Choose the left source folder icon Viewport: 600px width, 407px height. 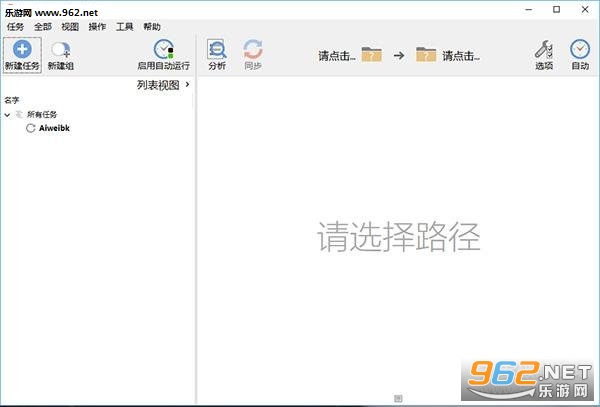[372, 54]
